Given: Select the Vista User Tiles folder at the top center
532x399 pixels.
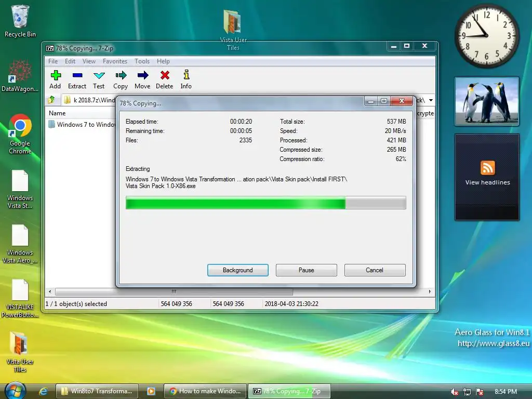Looking at the screenshot, I should tap(233, 30).
